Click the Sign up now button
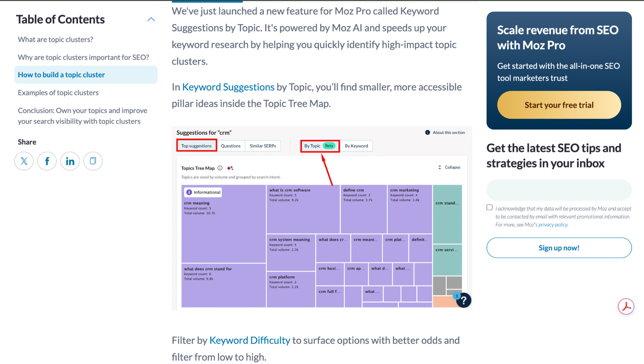 coord(559,248)
